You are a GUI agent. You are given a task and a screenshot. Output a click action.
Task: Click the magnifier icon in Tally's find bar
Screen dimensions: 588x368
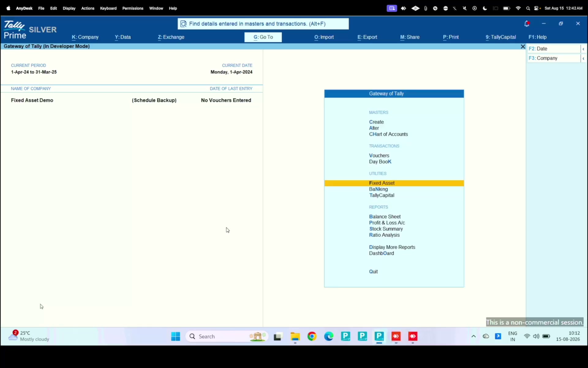click(x=183, y=24)
